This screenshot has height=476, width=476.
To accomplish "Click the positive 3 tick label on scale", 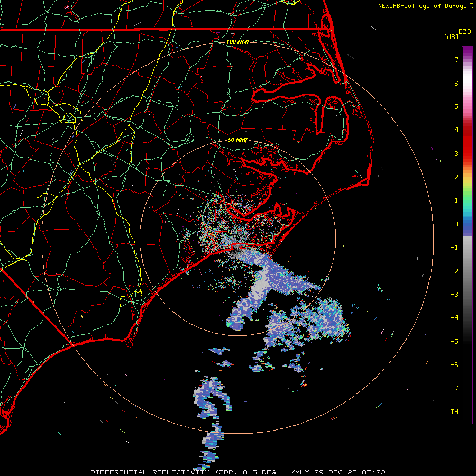I will [456, 153].
